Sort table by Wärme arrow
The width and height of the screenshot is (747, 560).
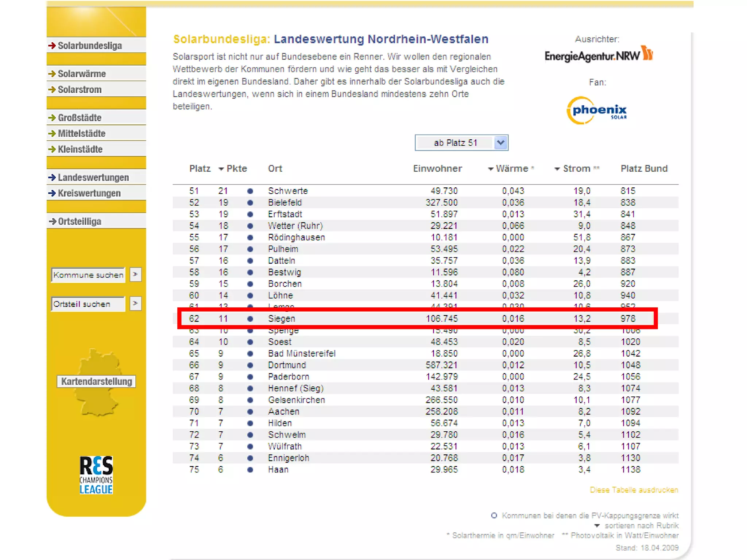point(491,169)
